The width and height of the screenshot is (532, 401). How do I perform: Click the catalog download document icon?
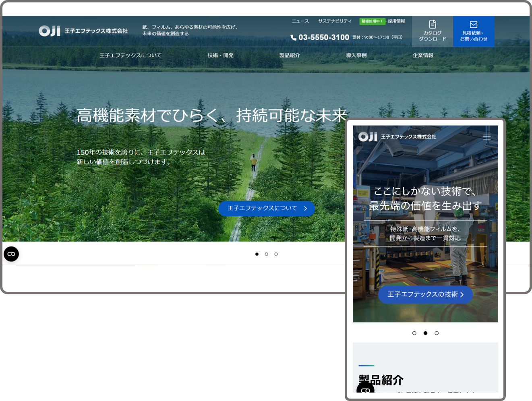click(x=433, y=24)
